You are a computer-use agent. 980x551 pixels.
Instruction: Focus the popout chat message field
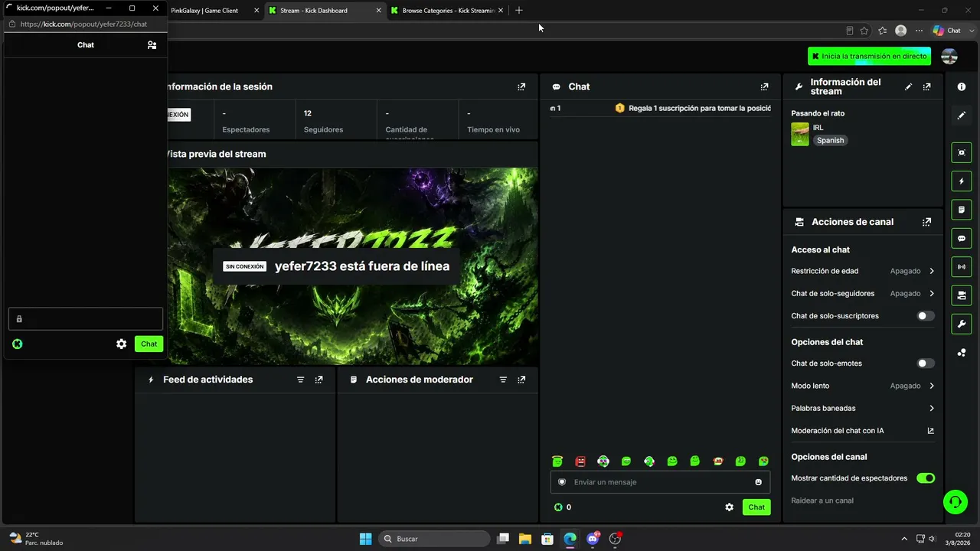click(x=86, y=319)
